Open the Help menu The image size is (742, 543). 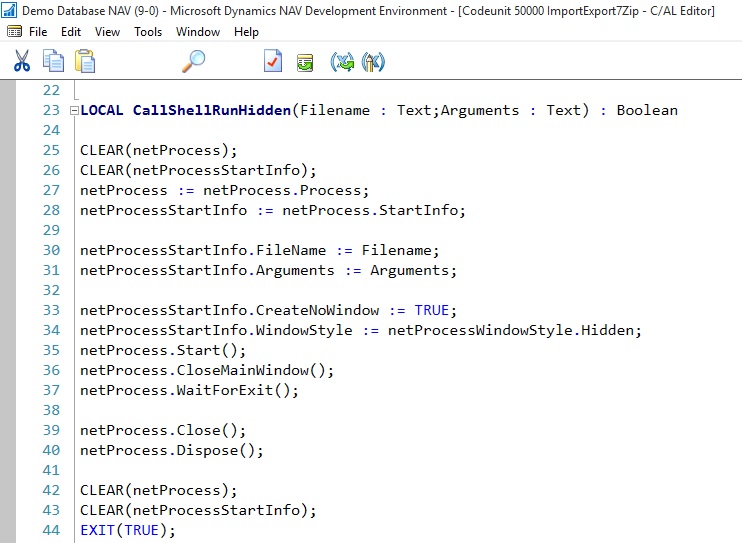(x=246, y=32)
